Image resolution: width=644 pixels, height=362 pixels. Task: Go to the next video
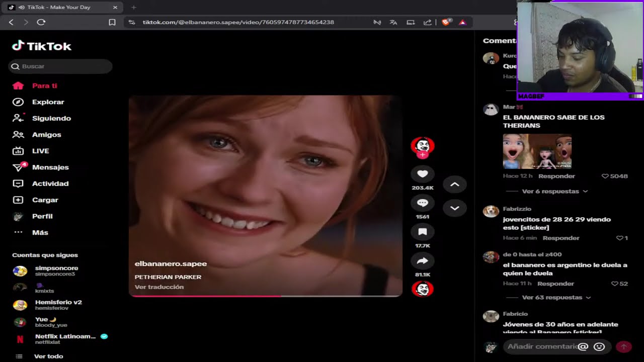click(455, 208)
